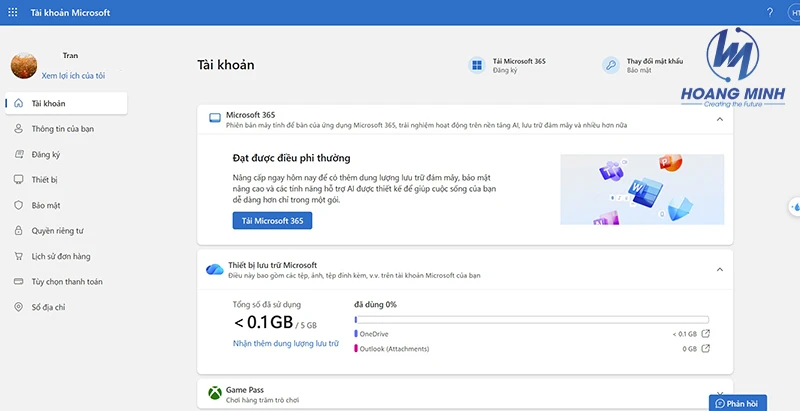Expand the Game Pass card chevron

720,394
